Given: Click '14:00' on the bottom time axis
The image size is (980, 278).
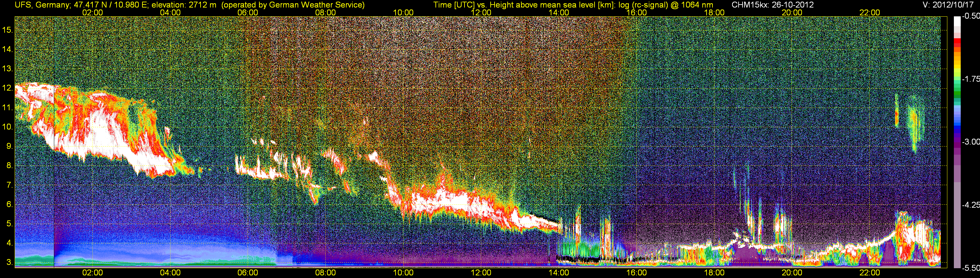Looking at the screenshot, I should click(559, 273).
